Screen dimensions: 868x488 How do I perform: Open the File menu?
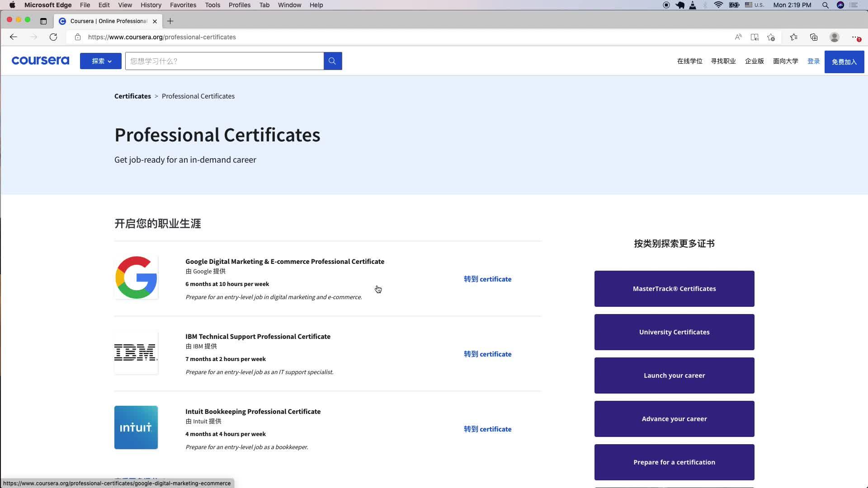85,5
